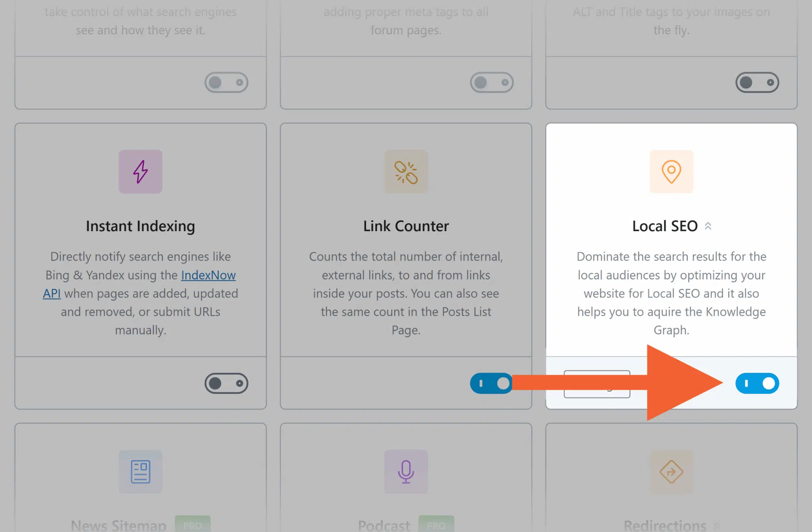This screenshot has width=812, height=532.
Task: Toggle the switch under the 'forum pages' card
Action: [x=492, y=82]
